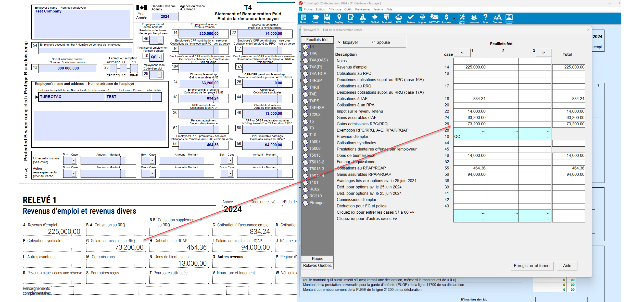This screenshot has width=644, height=302.
Task: Click the T4 Year 2024 field
Action: [x=165, y=17]
